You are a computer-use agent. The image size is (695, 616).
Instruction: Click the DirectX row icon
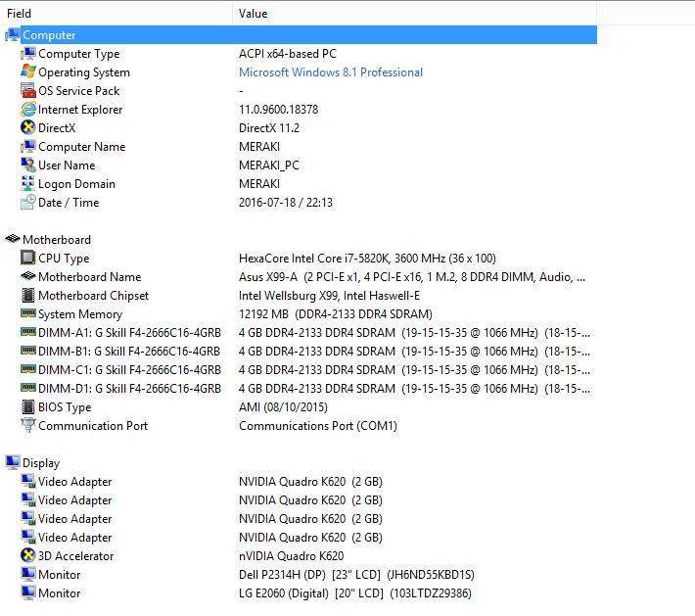pos(28,127)
